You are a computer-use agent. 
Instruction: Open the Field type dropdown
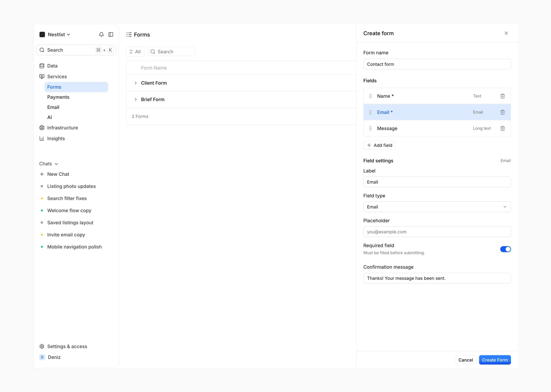click(437, 207)
